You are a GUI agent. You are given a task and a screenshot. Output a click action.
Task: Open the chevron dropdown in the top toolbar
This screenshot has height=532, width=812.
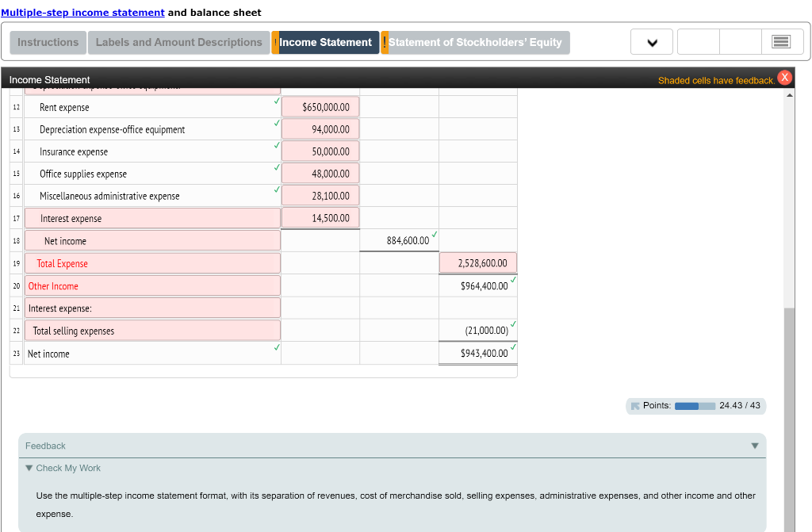[651, 41]
